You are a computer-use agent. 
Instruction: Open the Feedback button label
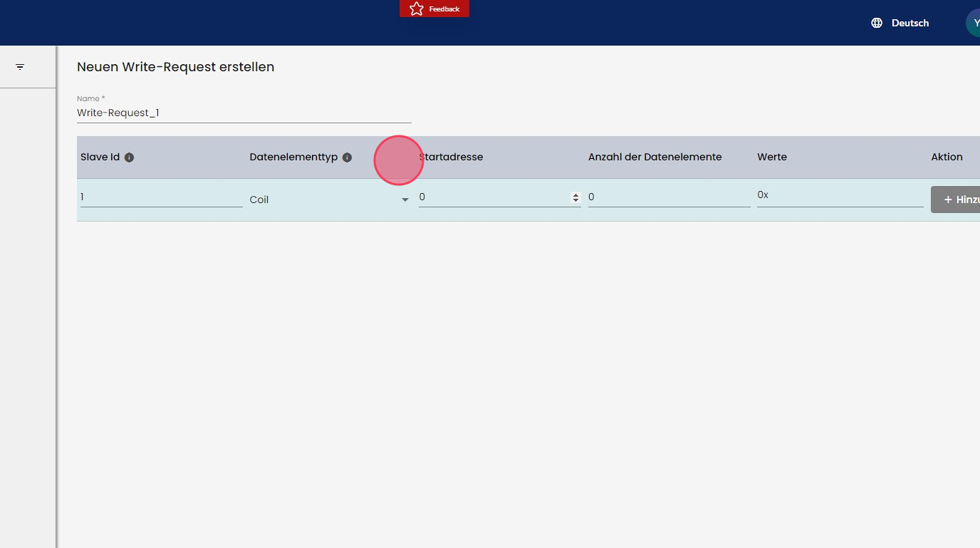coord(444,9)
